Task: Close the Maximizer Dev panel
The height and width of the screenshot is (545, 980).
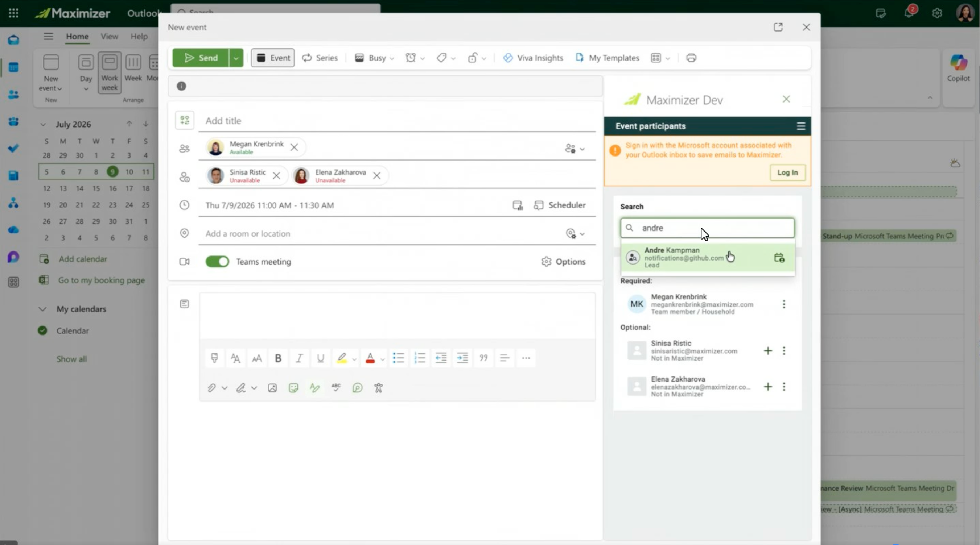Action: (786, 99)
